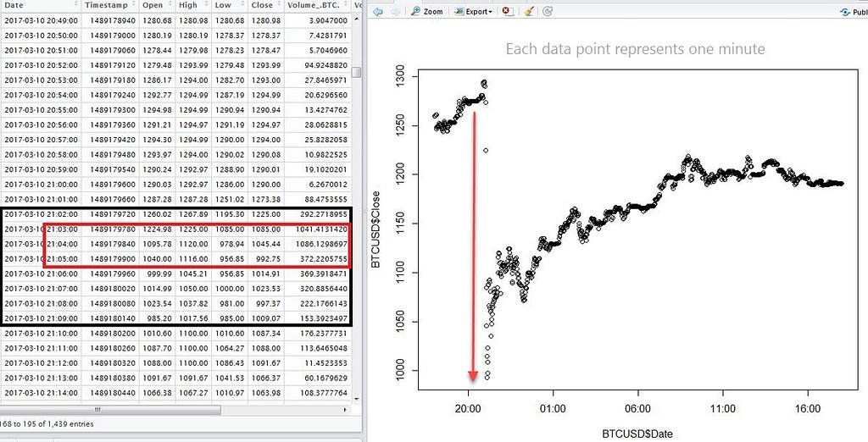The image size is (868, 442).
Task: Select the date cell 2017-03-10 21:10:00
Action: coord(41,334)
